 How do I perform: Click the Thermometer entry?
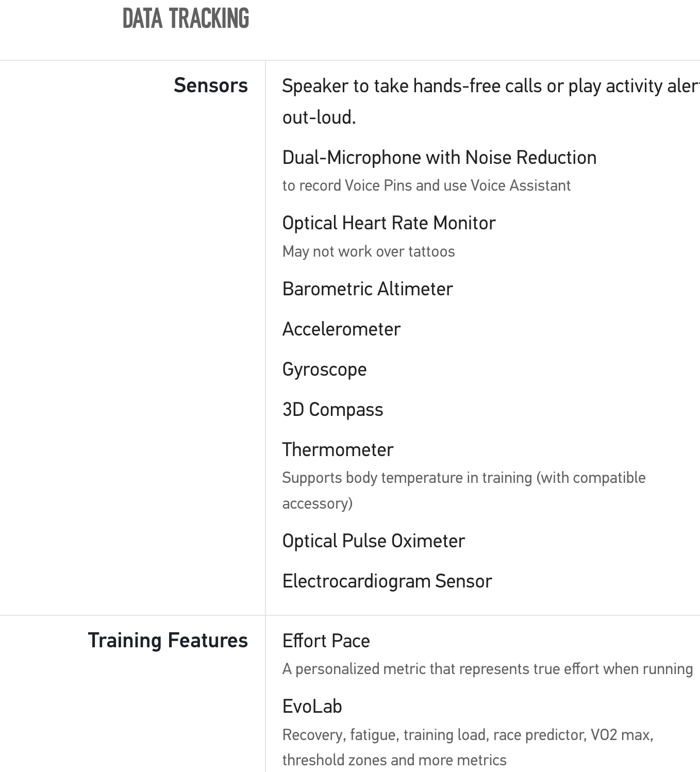click(338, 450)
